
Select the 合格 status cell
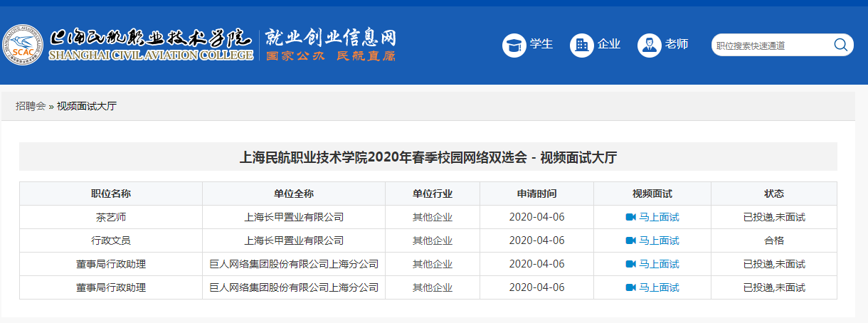click(773, 240)
